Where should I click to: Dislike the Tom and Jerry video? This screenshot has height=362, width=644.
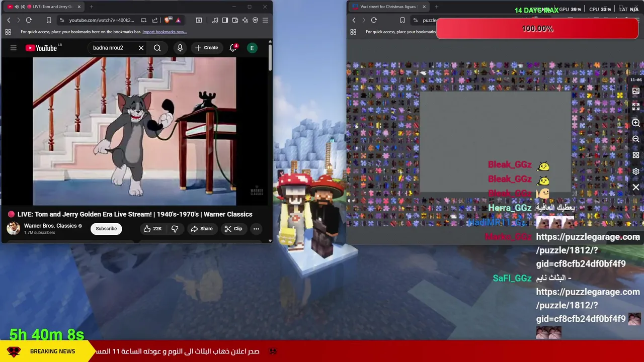[175, 229]
